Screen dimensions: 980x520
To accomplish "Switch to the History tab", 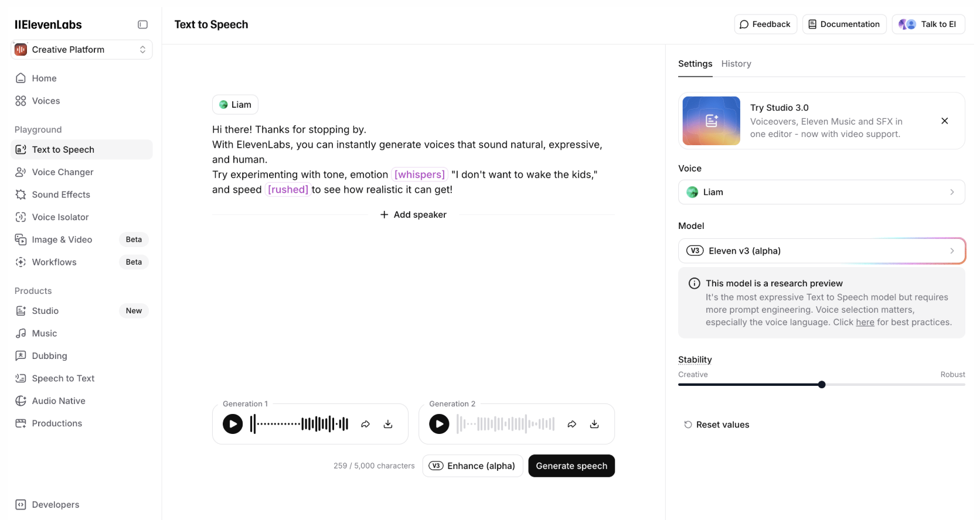I will coord(736,64).
